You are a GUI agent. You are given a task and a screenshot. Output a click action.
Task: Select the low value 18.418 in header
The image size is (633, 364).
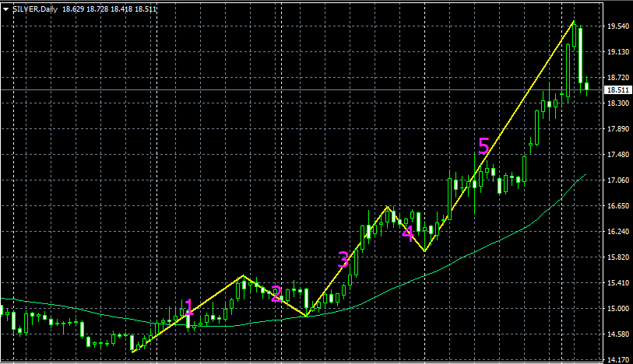coord(121,9)
